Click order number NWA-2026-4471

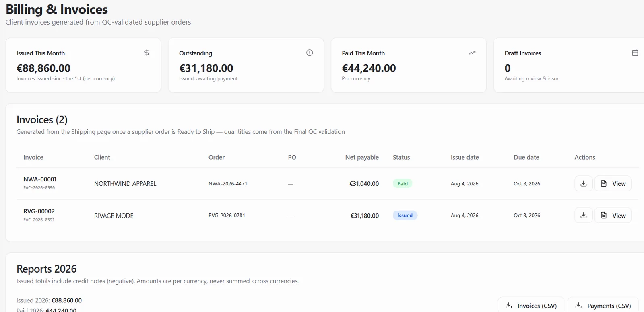pyautogui.click(x=228, y=183)
